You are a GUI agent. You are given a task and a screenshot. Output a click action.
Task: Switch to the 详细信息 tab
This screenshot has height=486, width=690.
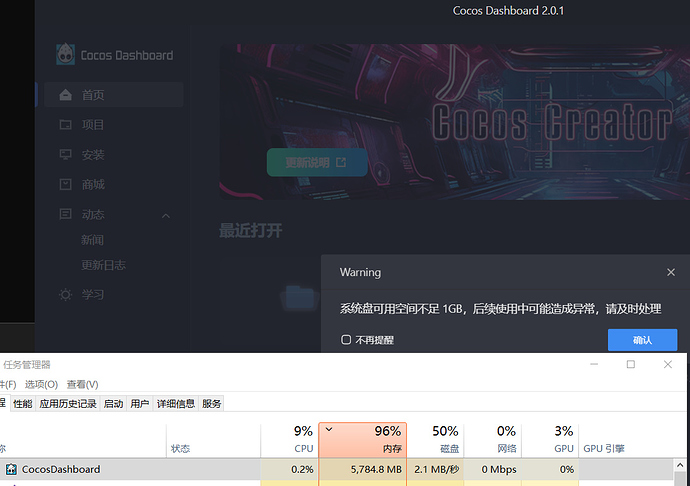tap(176, 404)
